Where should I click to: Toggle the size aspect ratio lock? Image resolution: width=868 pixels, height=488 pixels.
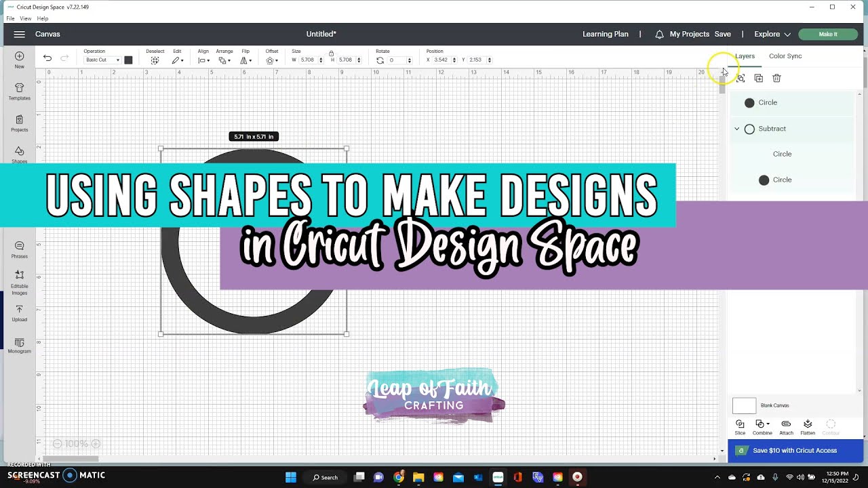coord(331,53)
